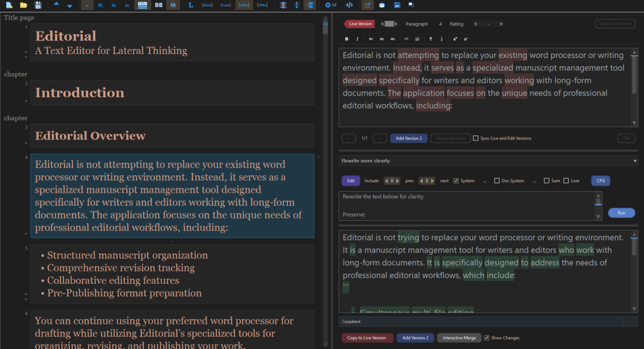Uncheck the System checkbox
The height and width of the screenshot is (349, 644).
tap(456, 181)
